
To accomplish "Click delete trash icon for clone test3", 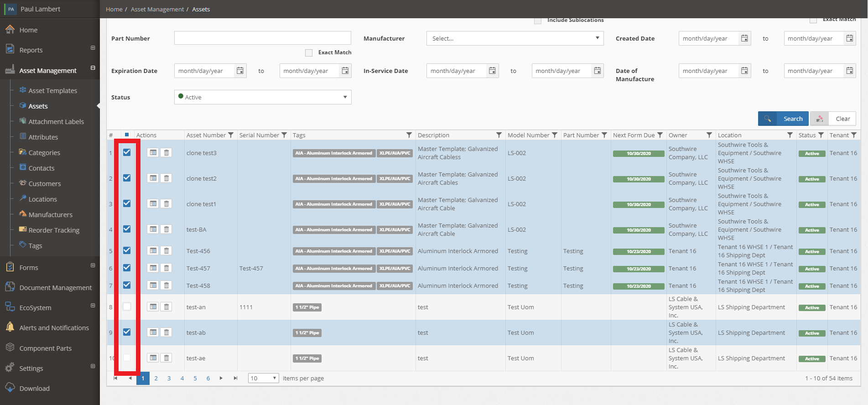I will tap(166, 153).
